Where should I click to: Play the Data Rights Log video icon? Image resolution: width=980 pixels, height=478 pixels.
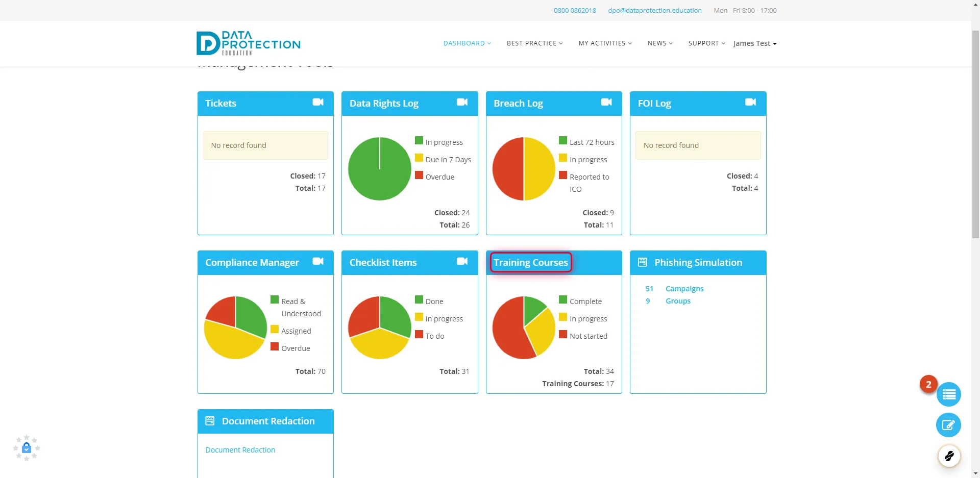462,102
